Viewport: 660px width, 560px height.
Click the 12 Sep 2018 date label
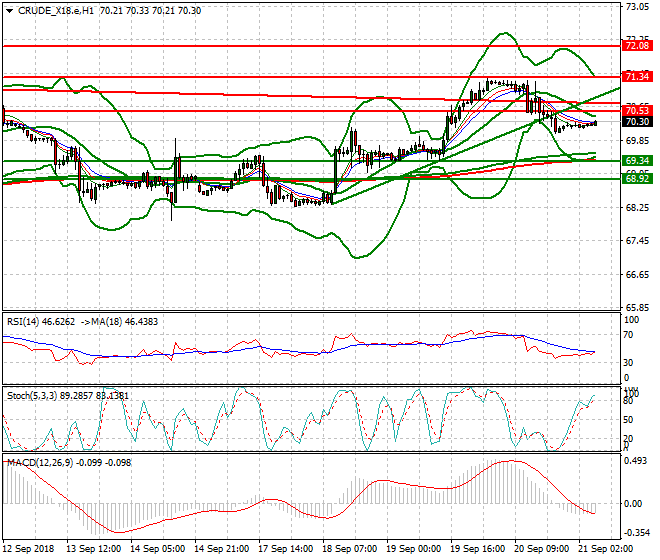pos(29,549)
